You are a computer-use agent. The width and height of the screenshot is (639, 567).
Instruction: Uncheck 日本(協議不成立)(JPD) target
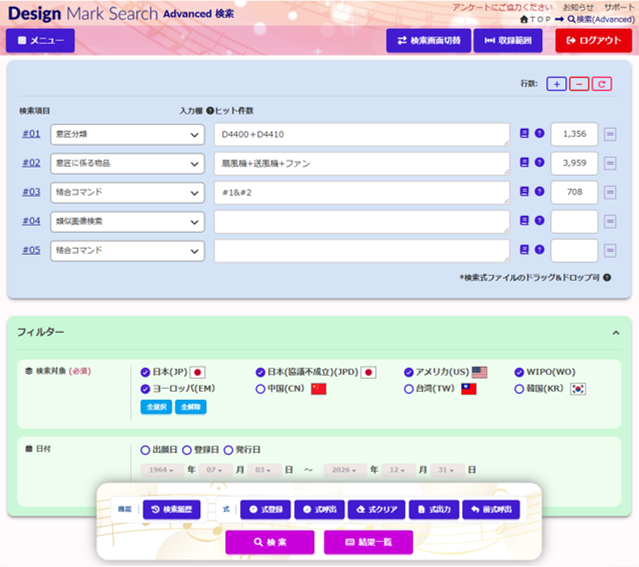click(x=260, y=372)
